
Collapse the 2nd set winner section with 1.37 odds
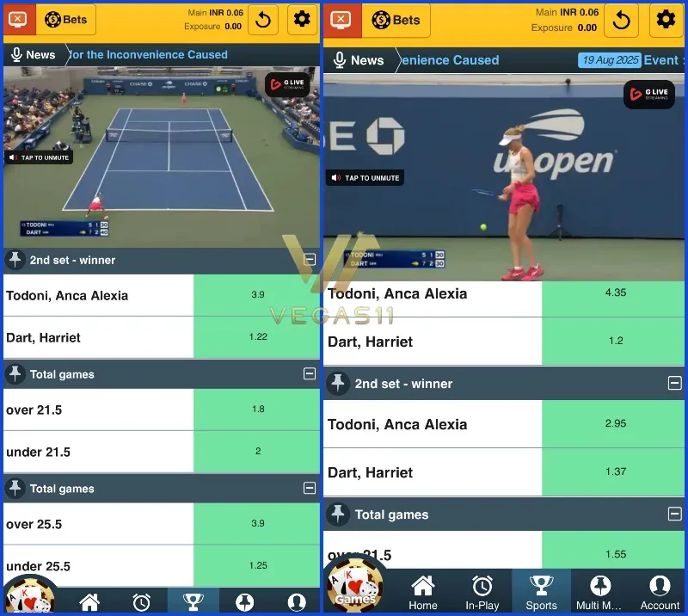pos(674,384)
